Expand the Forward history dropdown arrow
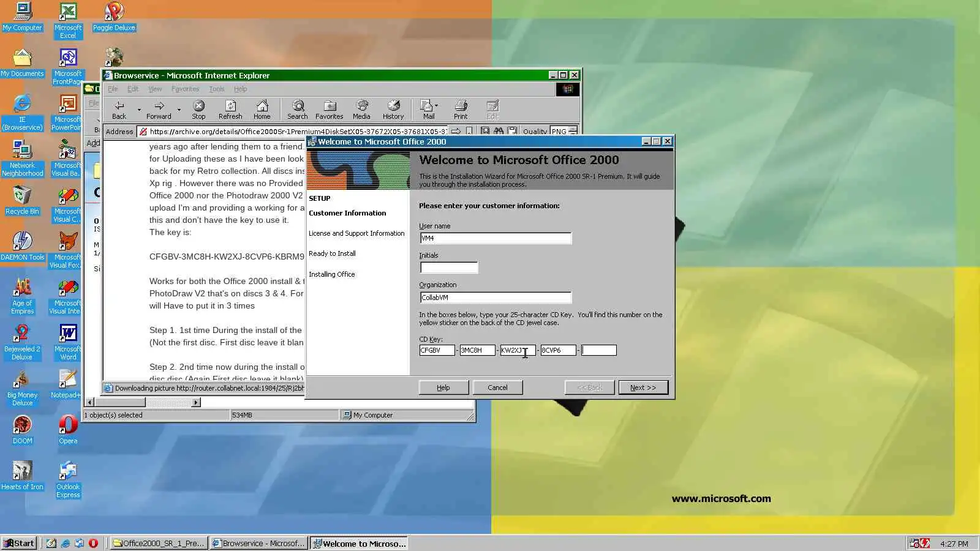This screenshot has width=980, height=551. tap(179, 110)
